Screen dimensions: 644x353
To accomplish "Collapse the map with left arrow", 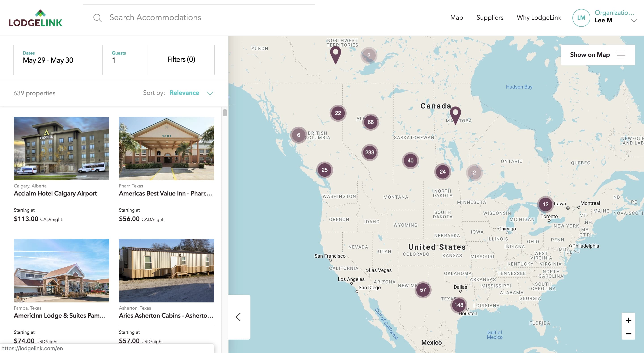I will click(239, 317).
